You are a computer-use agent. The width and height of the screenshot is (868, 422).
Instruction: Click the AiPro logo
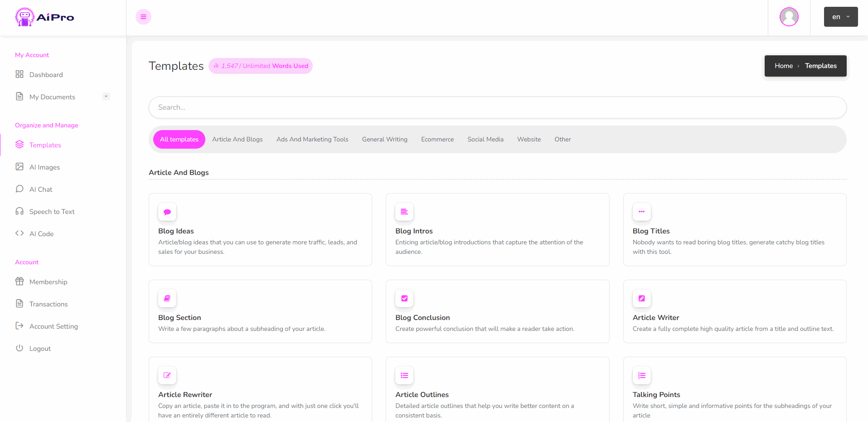[x=44, y=17]
